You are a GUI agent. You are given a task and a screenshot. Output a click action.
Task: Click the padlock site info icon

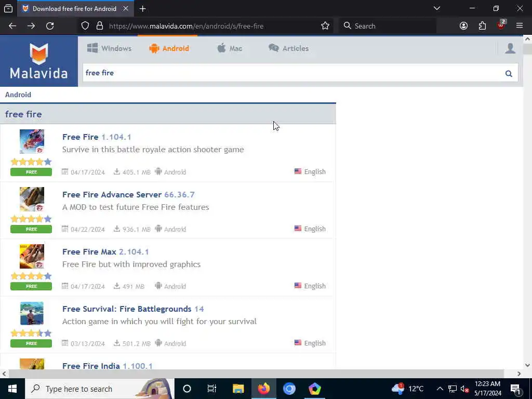pos(99,26)
